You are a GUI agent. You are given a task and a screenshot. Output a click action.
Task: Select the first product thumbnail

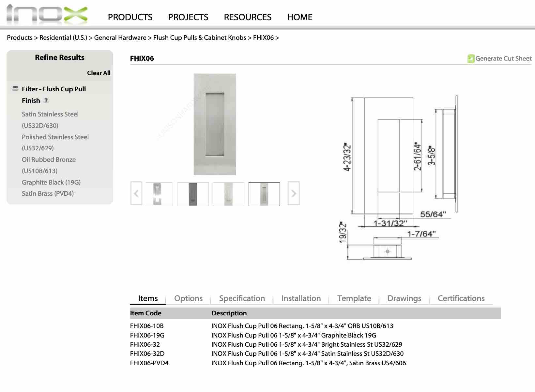pyautogui.click(x=157, y=194)
